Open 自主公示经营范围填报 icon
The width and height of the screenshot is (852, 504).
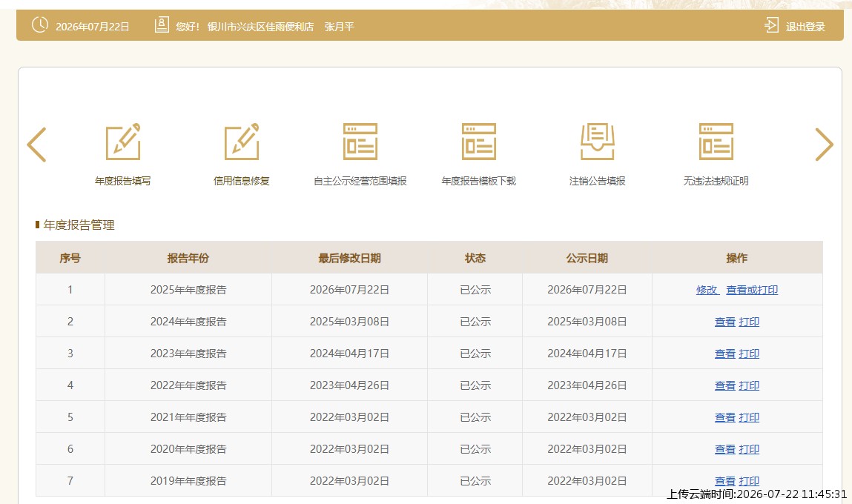(x=360, y=142)
